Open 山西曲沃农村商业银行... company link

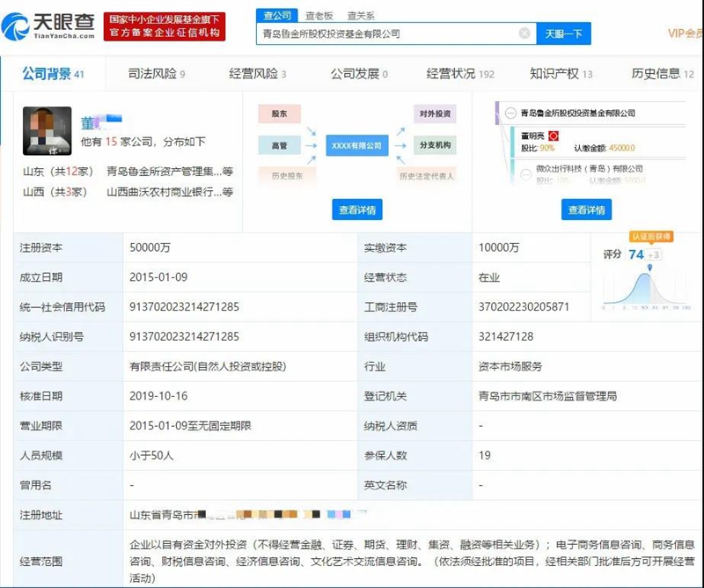click(x=170, y=192)
